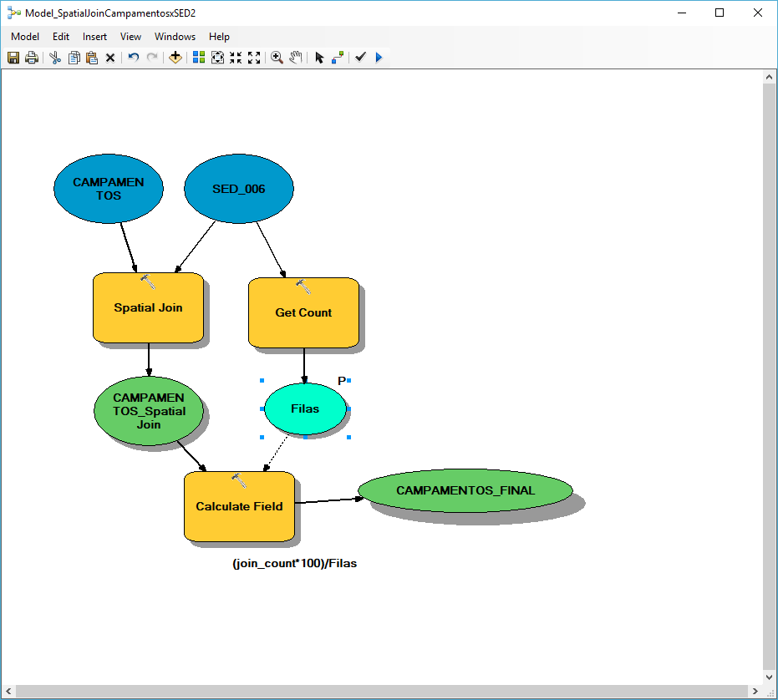Open the View menu
Screen dimensions: 778x700
tap(130, 37)
